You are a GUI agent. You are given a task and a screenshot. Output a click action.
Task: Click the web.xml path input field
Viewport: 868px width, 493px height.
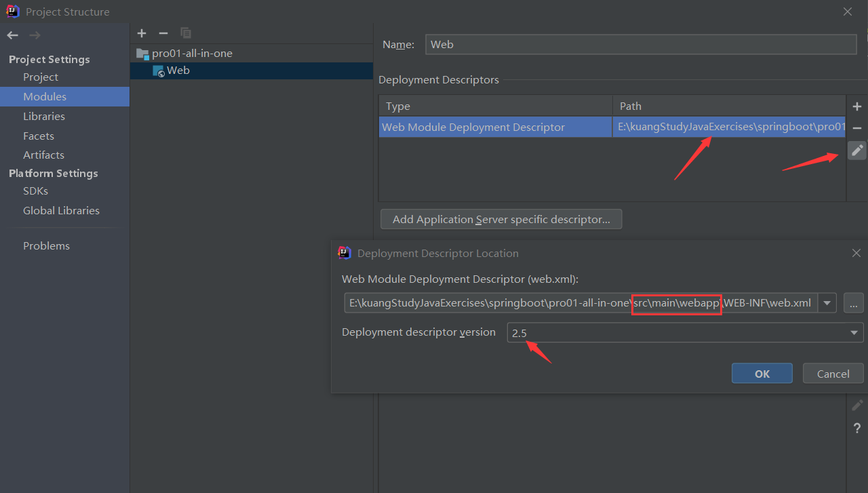[580, 302]
